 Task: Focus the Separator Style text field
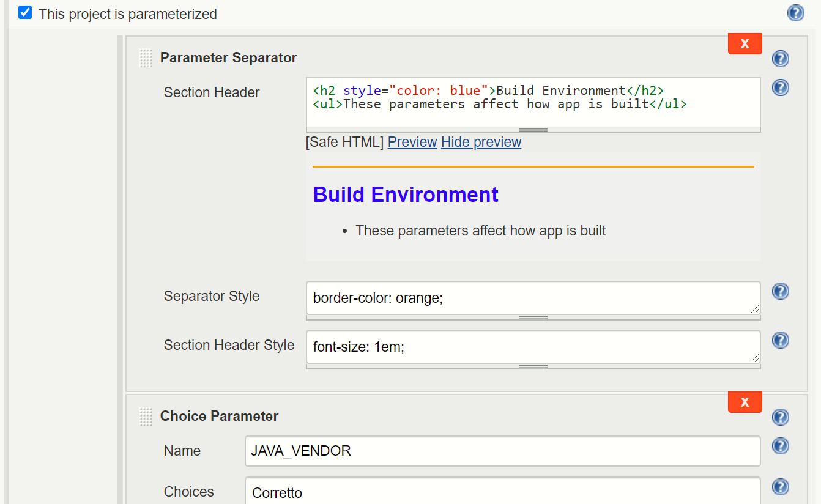click(532, 298)
